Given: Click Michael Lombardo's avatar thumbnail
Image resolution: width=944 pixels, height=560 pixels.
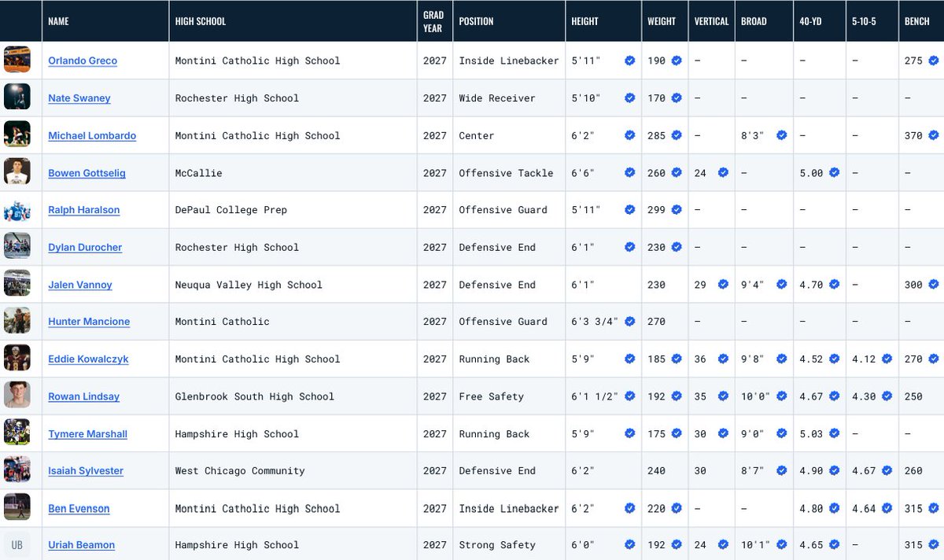Looking at the screenshot, I should 17,134.
